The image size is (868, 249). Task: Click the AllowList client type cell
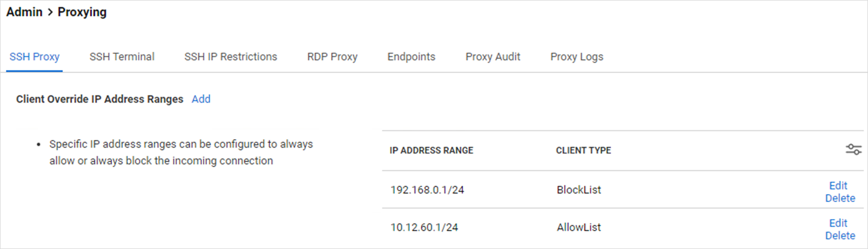coord(578,227)
